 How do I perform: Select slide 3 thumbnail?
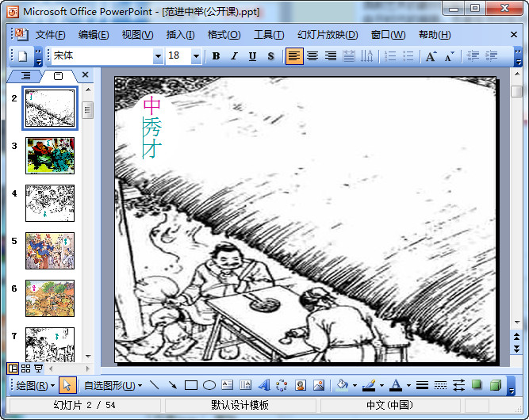(x=50, y=156)
